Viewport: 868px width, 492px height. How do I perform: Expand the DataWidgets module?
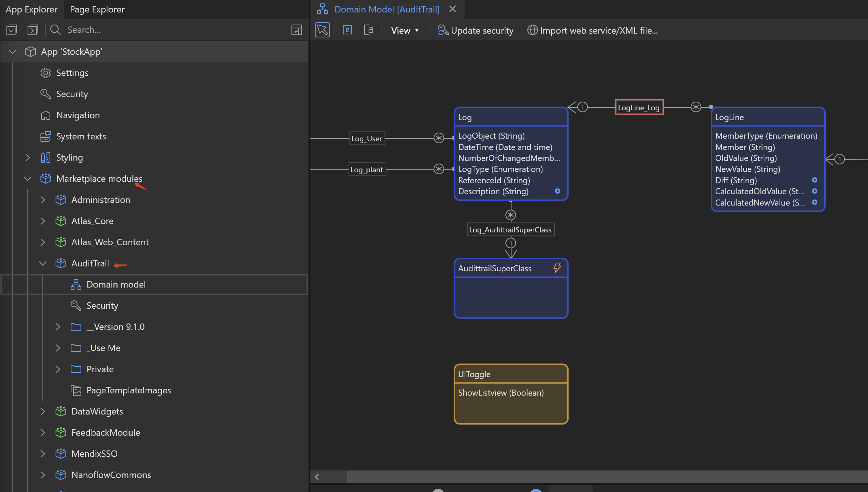43,412
